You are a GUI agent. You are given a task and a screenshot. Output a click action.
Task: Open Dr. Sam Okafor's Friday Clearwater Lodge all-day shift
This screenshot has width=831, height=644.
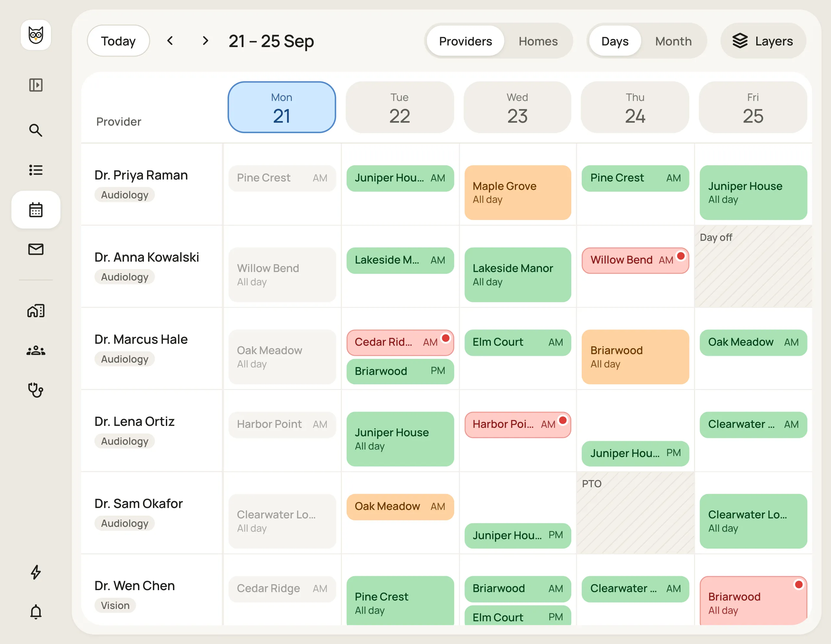[x=753, y=521]
